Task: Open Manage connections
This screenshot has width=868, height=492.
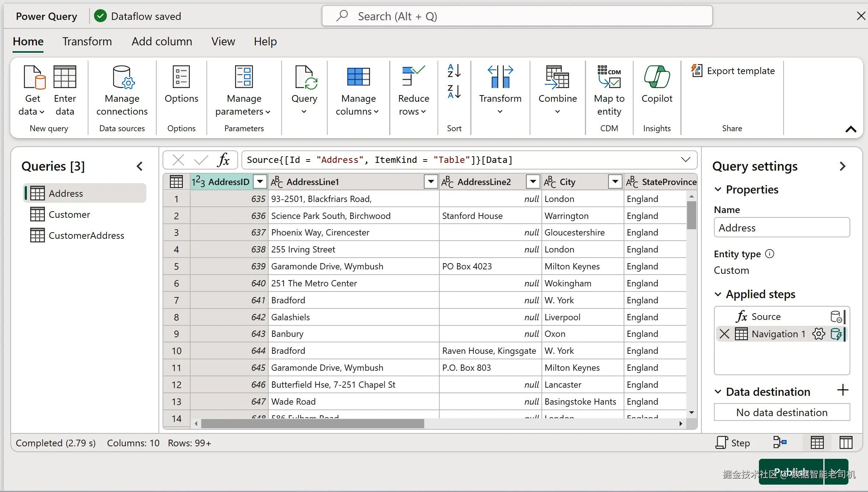Action: (x=122, y=90)
